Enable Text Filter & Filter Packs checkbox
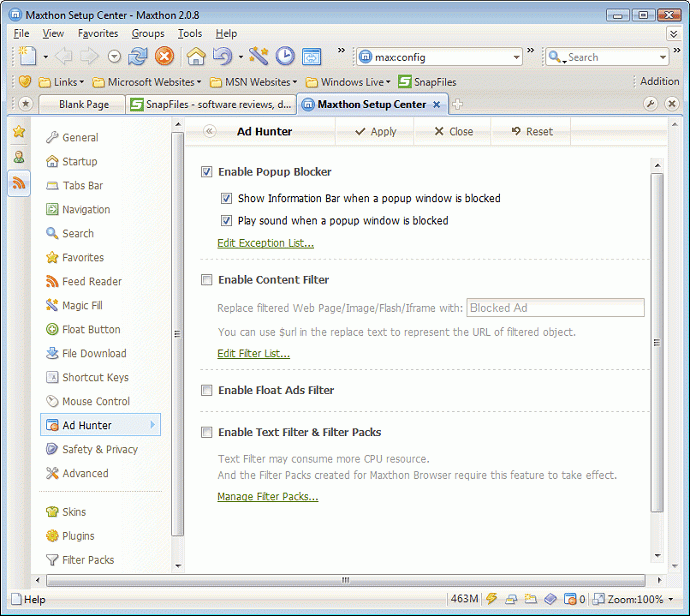Image resolution: width=690 pixels, height=616 pixels. [x=206, y=433]
